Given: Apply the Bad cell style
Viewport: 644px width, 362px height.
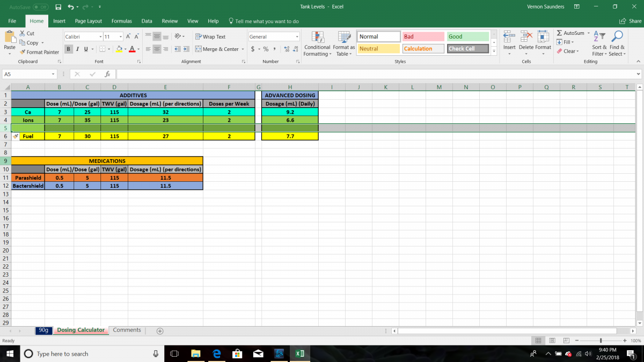Looking at the screenshot, I should tap(423, 36).
